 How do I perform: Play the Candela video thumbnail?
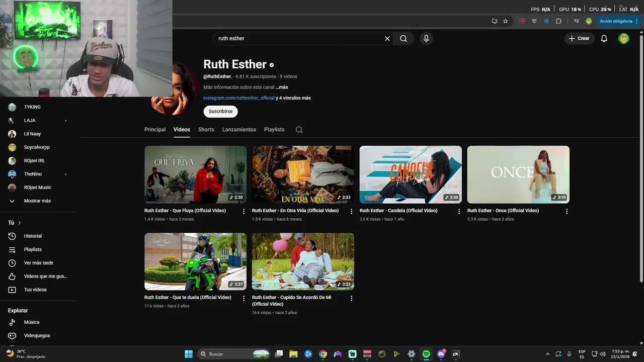(411, 174)
